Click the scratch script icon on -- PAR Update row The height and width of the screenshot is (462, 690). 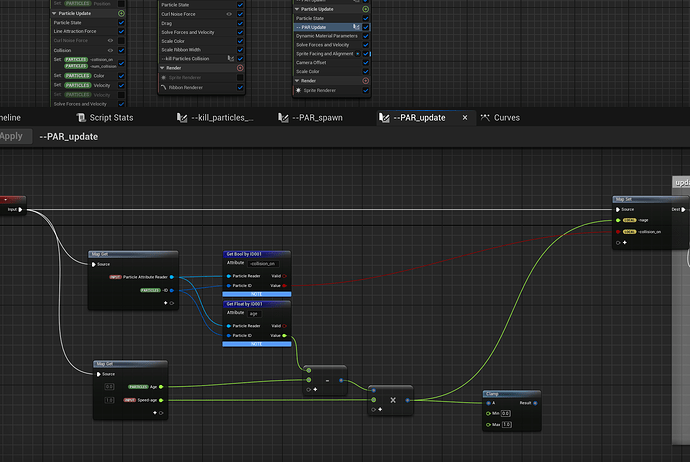pyautogui.click(x=356, y=27)
